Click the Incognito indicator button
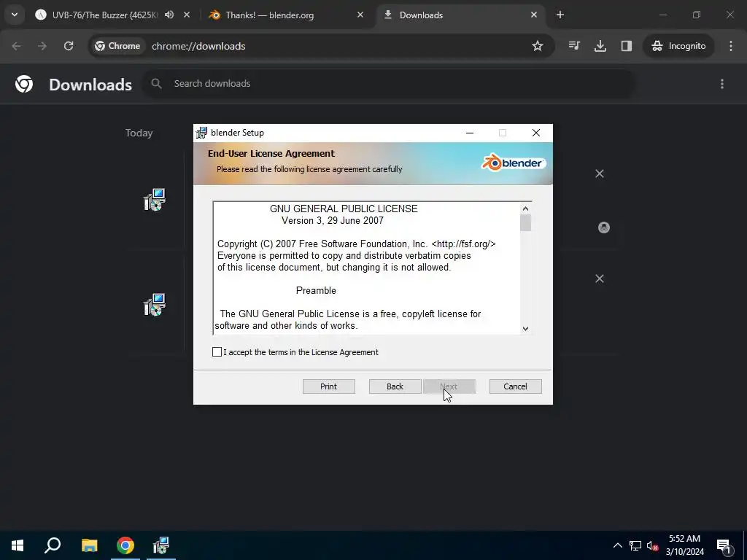Screen dimensions: 747x560 pos(678,46)
